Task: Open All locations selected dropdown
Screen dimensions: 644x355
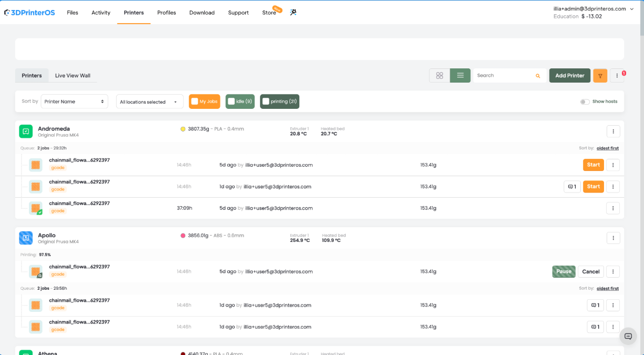Action: (149, 102)
